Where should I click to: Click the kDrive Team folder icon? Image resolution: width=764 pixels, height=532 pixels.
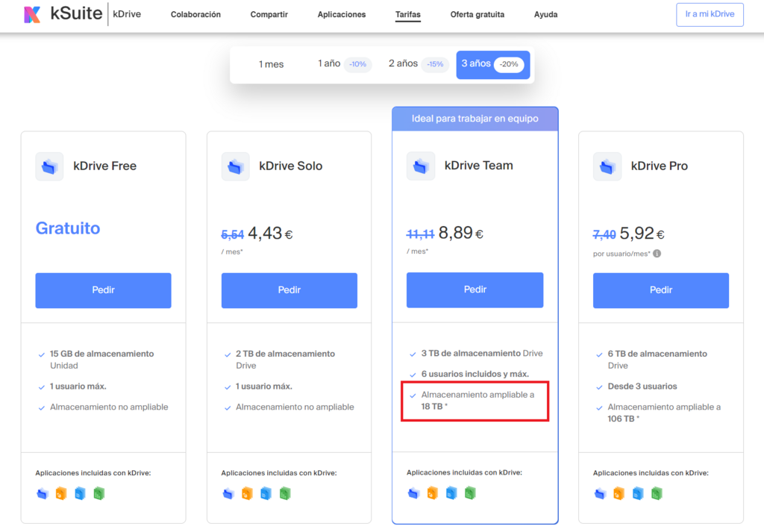pyautogui.click(x=421, y=166)
